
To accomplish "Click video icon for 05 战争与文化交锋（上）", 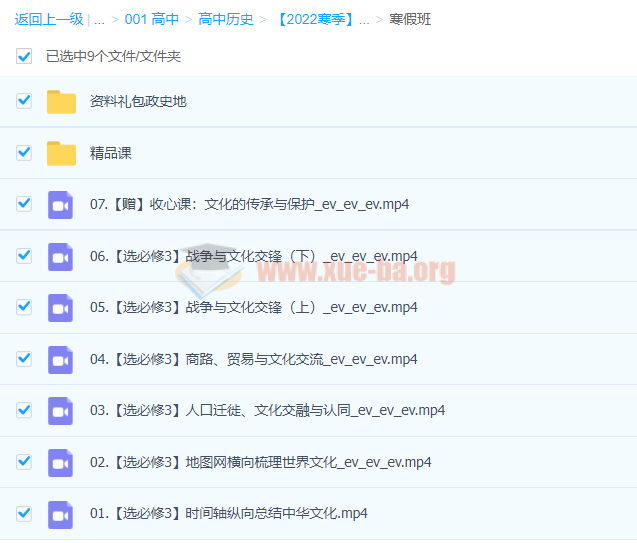I will coord(61,308).
